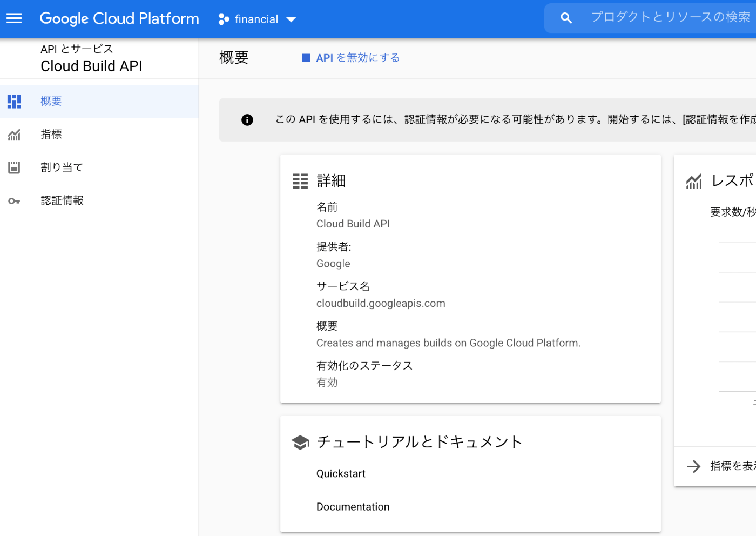Click the 有効化のステータス label

coord(364,366)
